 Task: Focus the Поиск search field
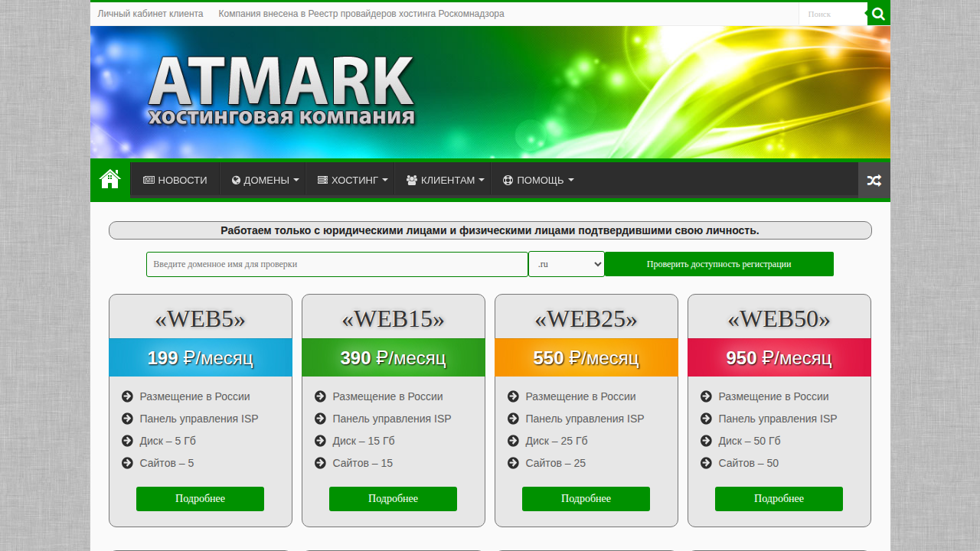pyautogui.click(x=832, y=14)
